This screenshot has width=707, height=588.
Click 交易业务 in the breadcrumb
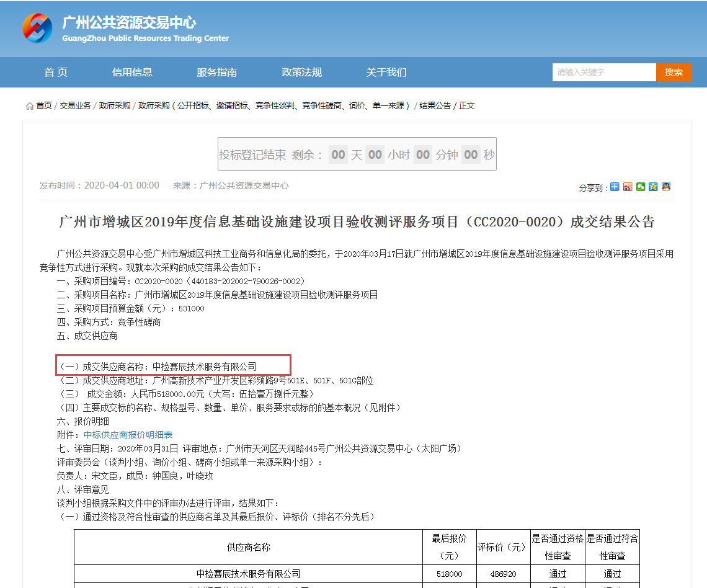pyautogui.click(x=75, y=106)
